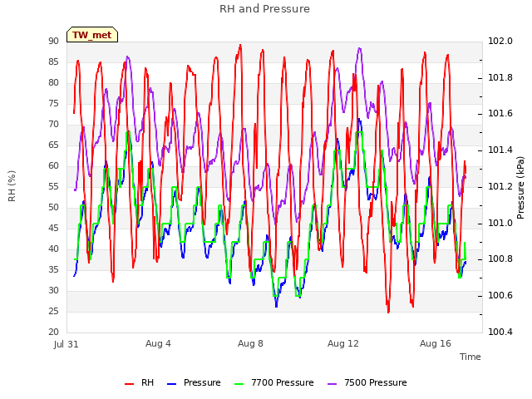
Task: Click the 7700 Pressure legend entry
Action: point(273,382)
